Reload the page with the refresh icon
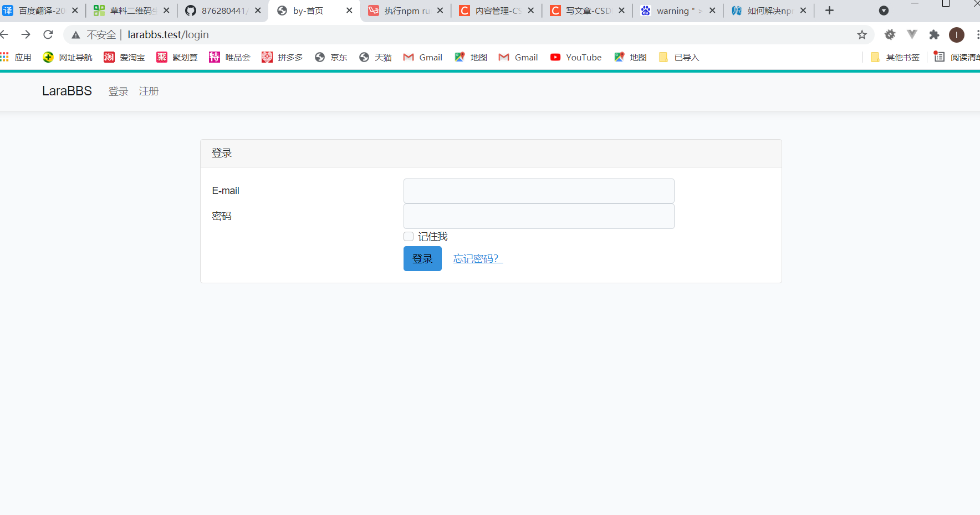Screen dimensions: 980x515 click(x=48, y=35)
